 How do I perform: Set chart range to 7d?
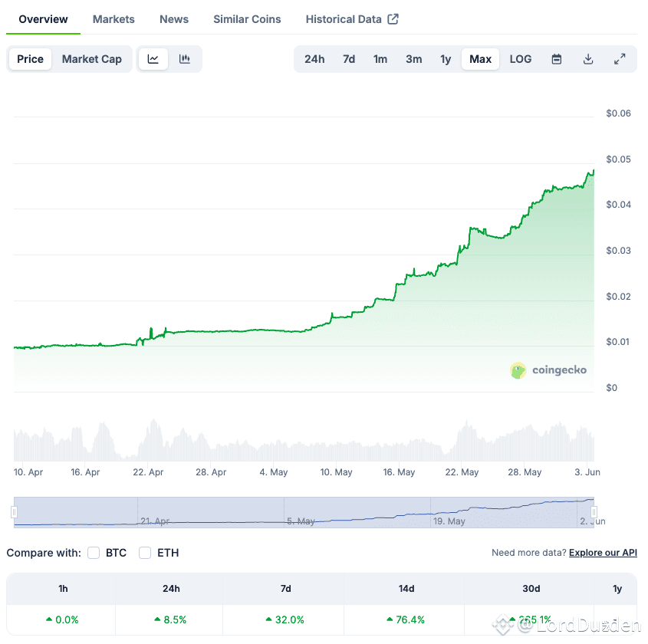[x=349, y=59]
